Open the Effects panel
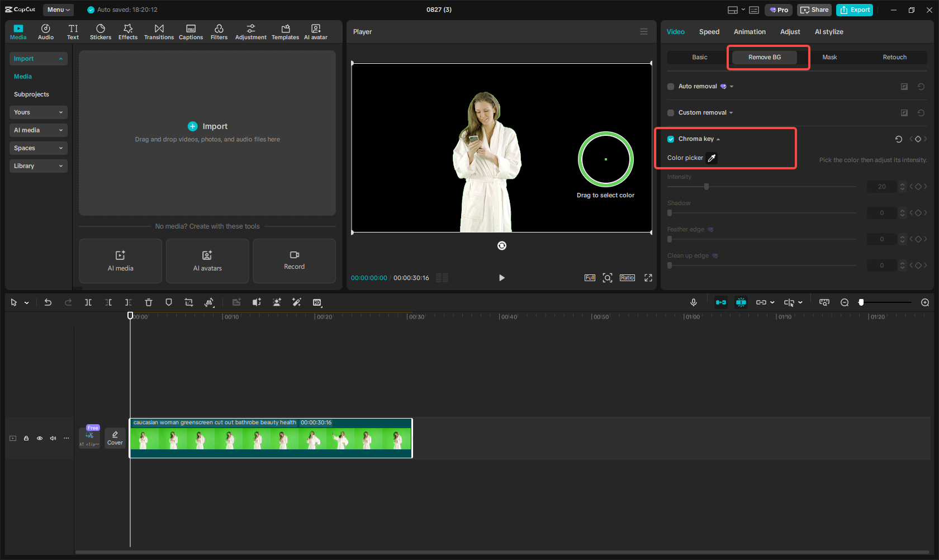 (128, 32)
